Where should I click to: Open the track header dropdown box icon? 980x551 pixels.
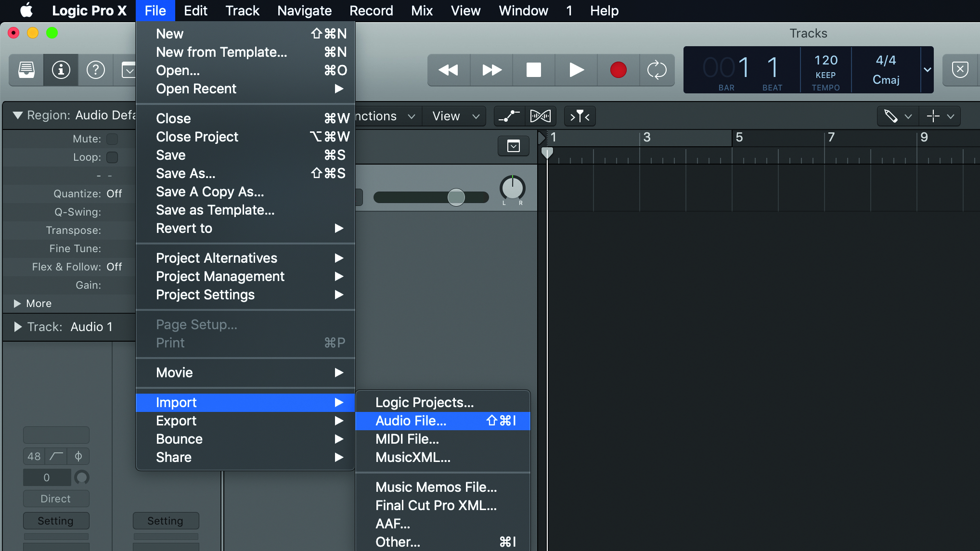click(514, 146)
